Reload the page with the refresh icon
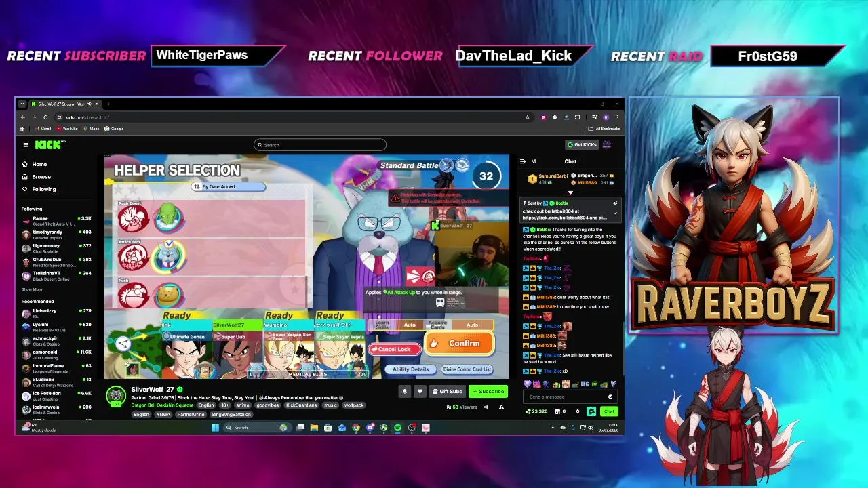Screen dimensions: 868x488 tap(45, 117)
